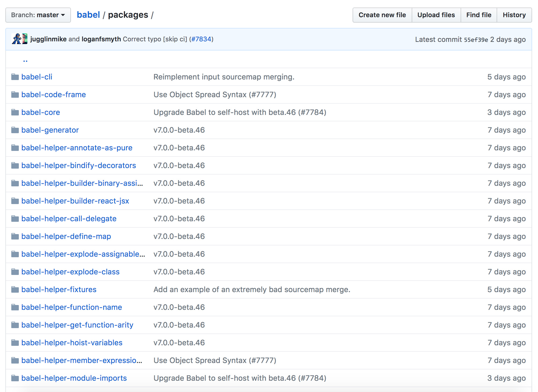Screen dimensions: 538x392
Task: Open latest commit hash 55ef39e
Action: 476,40
